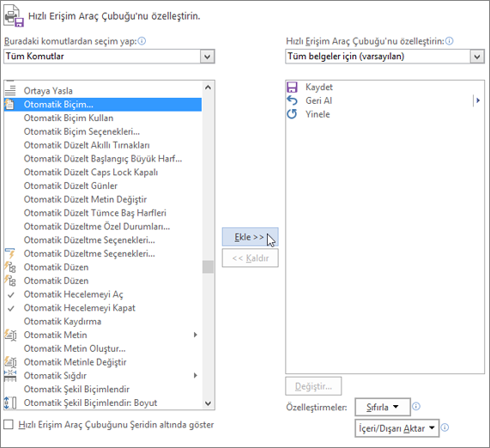The width and height of the screenshot is (490, 448).
Task: Select Otomatik Düzelt Başlangıç Büyük Harf...
Action: [103, 159]
